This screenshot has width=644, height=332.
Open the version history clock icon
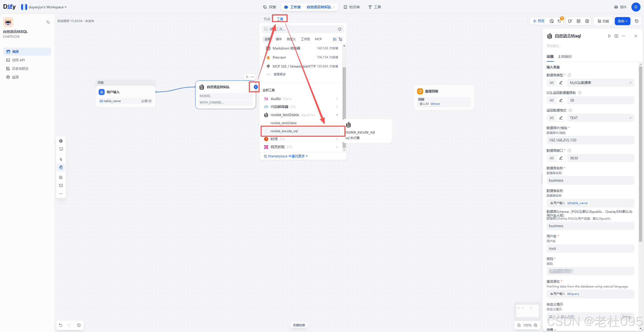(x=637, y=21)
